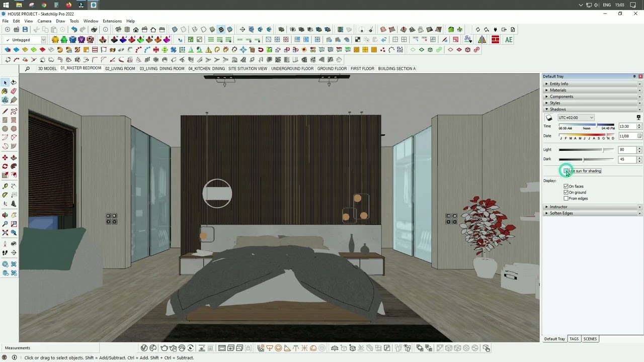The height and width of the screenshot is (362, 644).
Task: Expand the Components panel
Action: (561, 97)
